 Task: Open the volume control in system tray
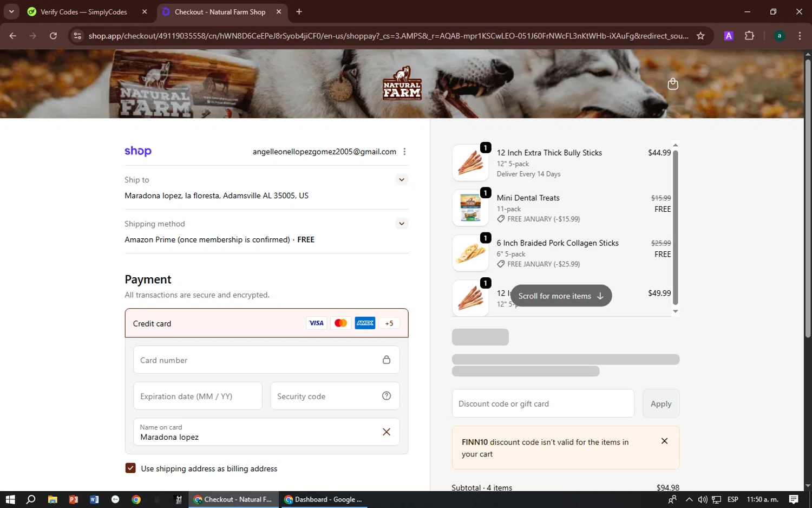coord(703,499)
